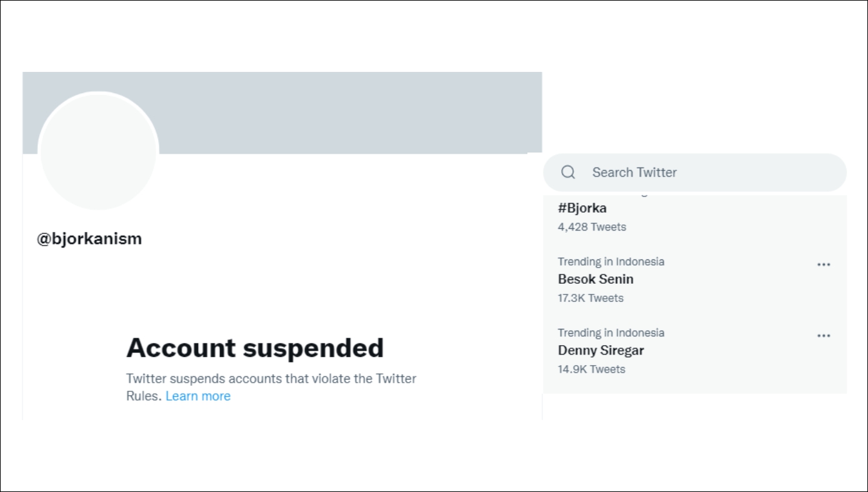Click the 'Twitter suspends accounts' description line
Screen dimensions: 868x492
tap(271, 379)
